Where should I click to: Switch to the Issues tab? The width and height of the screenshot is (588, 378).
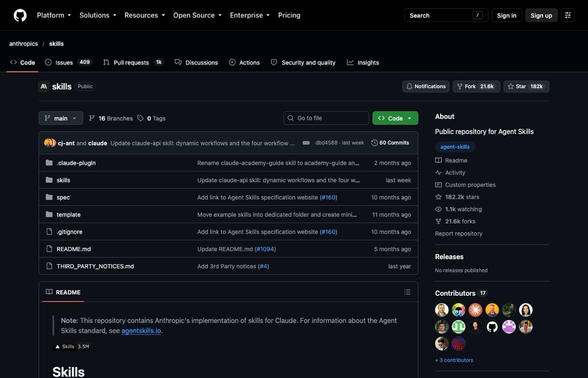(x=68, y=62)
